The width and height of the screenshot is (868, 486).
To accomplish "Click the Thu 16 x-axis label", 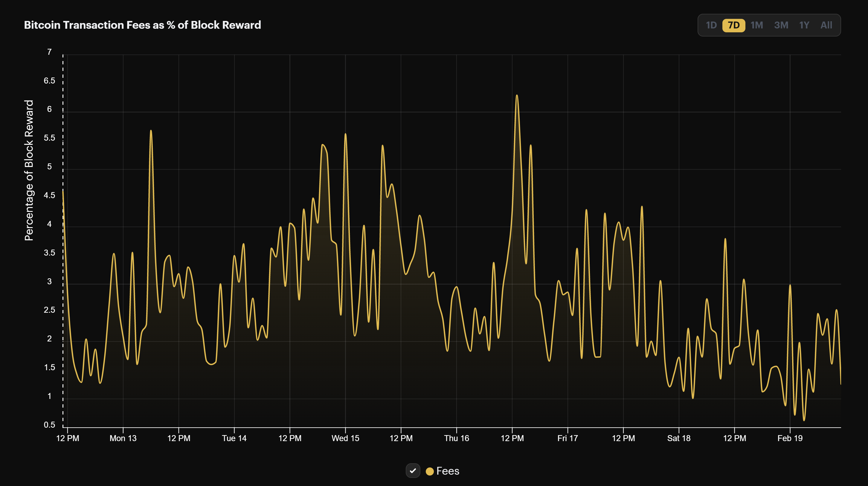I will pyautogui.click(x=457, y=438).
